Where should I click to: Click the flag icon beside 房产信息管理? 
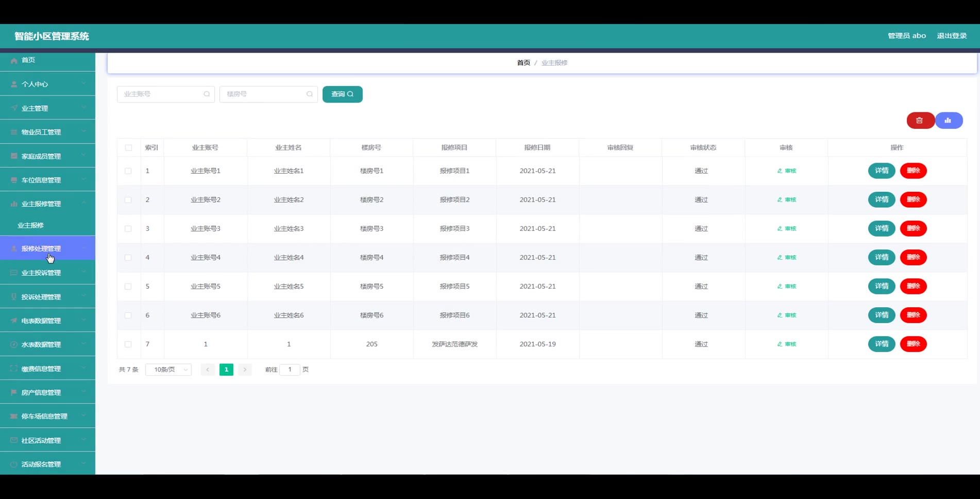pos(14,392)
